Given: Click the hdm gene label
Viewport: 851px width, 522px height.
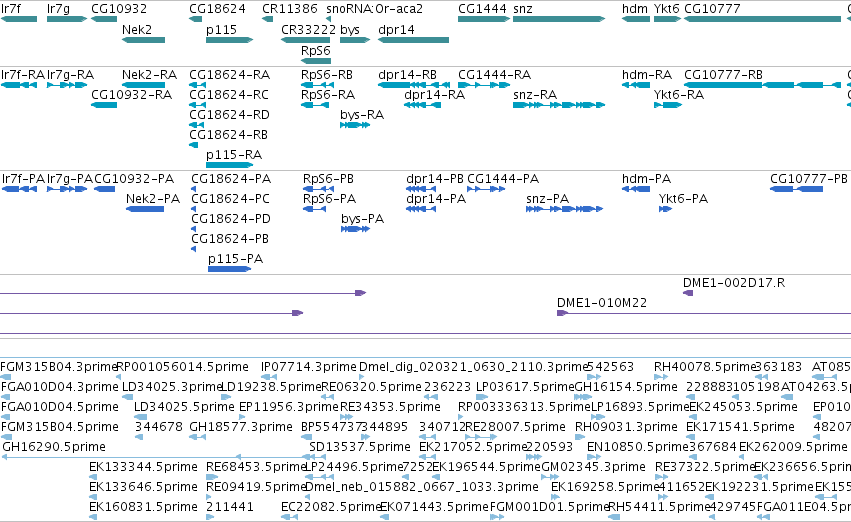Looking at the screenshot, I should pos(634,9).
